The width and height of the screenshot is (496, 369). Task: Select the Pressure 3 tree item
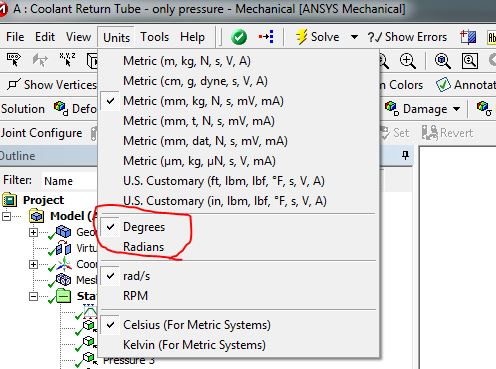(129, 361)
